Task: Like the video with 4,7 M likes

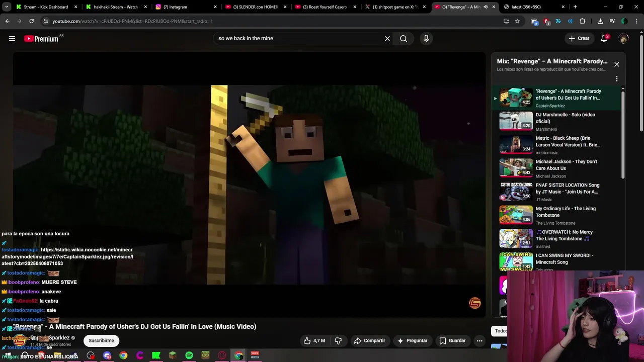Action: tap(314, 341)
